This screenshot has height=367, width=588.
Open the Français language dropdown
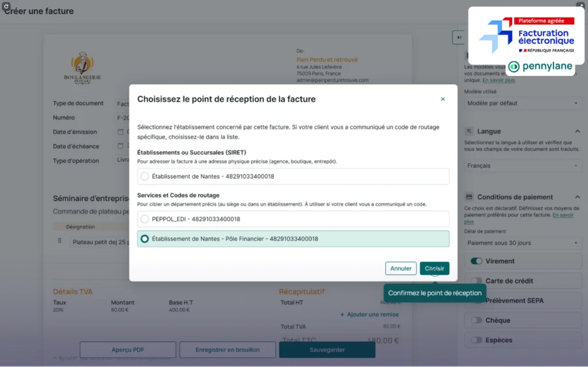point(523,165)
